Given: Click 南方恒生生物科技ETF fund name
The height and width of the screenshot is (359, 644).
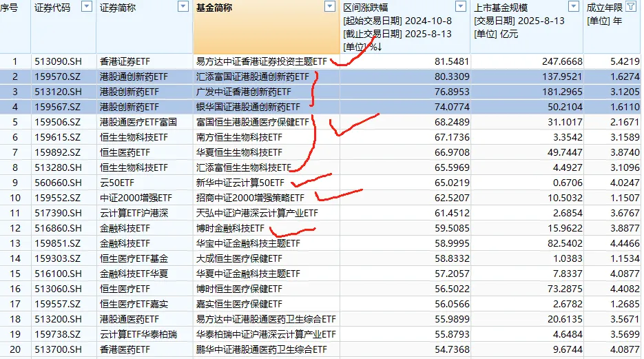Looking at the screenshot, I should point(239,138).
